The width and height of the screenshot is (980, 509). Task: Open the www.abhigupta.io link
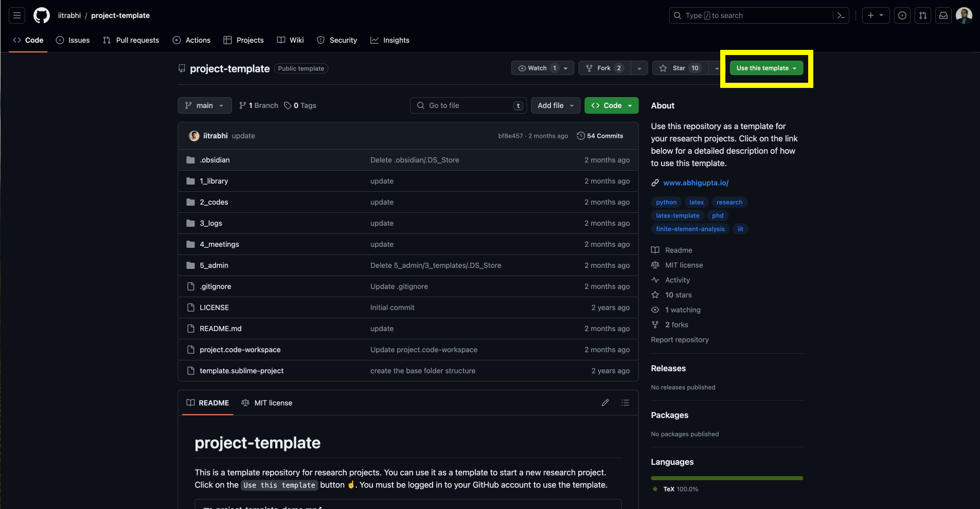pos(696,183)
